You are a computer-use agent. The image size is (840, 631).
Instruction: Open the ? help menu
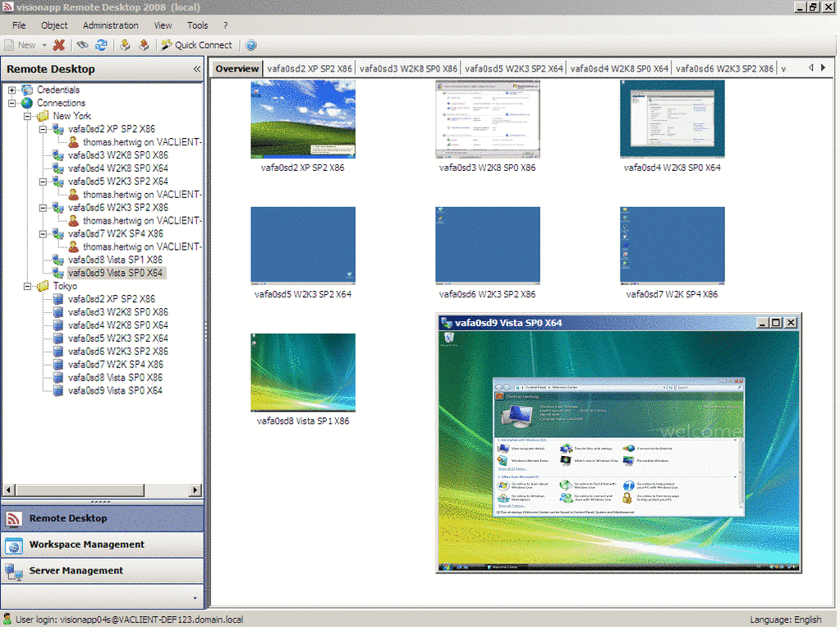226,25
